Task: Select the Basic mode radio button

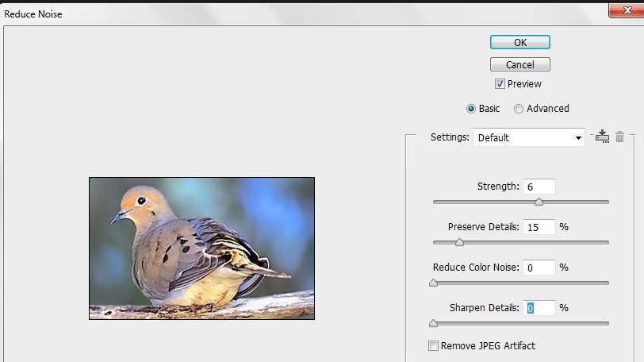Action: click(471, 109)
